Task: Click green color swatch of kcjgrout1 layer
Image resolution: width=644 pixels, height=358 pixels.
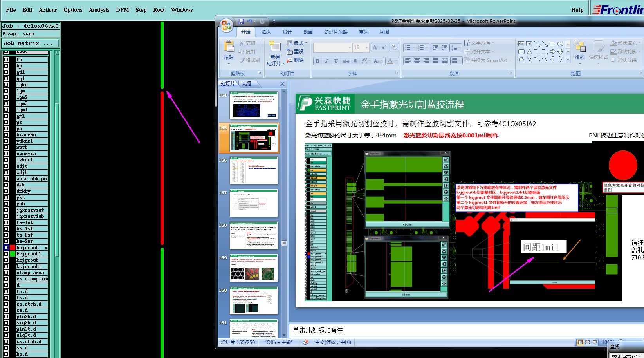Action: coord(13,254)
